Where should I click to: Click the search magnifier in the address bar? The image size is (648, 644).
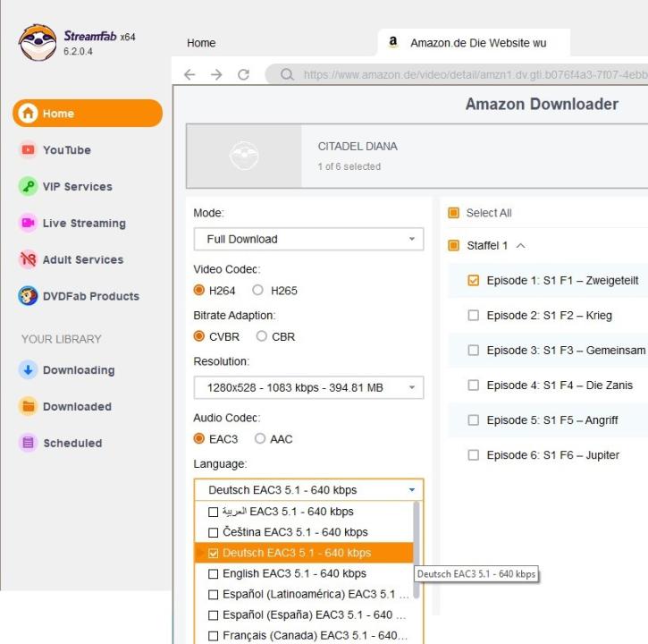point(287,74)
